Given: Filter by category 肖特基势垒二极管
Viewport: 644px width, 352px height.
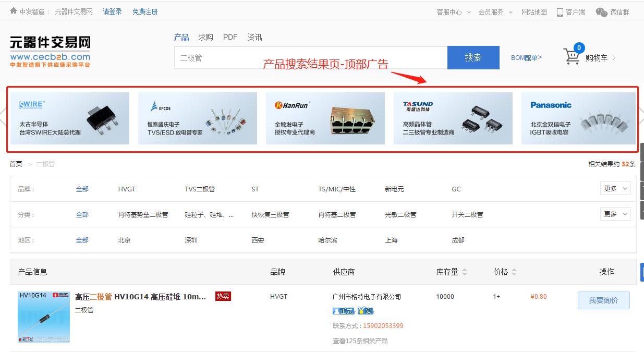Looking at the screenshot, I should pos(143,214).
